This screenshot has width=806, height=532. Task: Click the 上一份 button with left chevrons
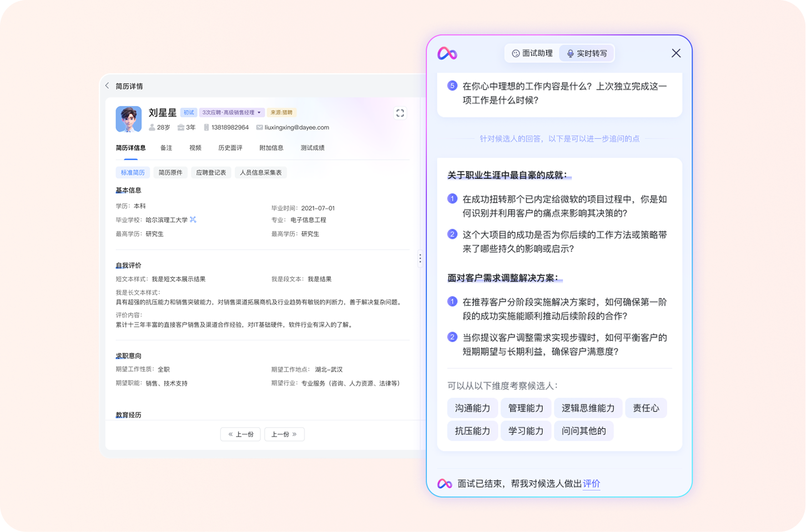coord(240,434)
